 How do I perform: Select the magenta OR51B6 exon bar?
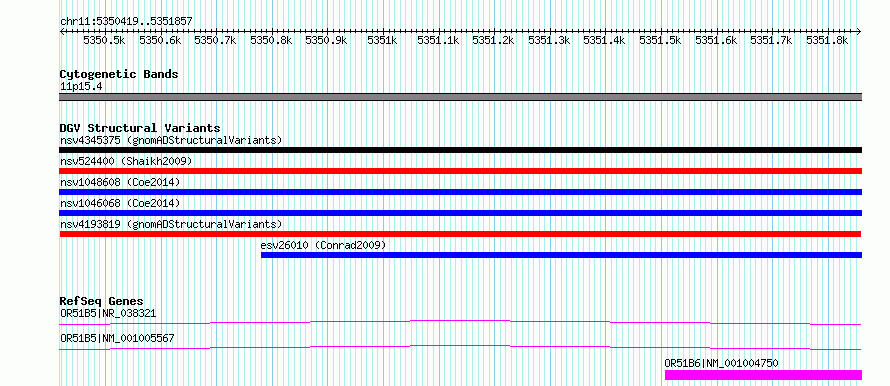pyautogui.click(x=763, y=375)
